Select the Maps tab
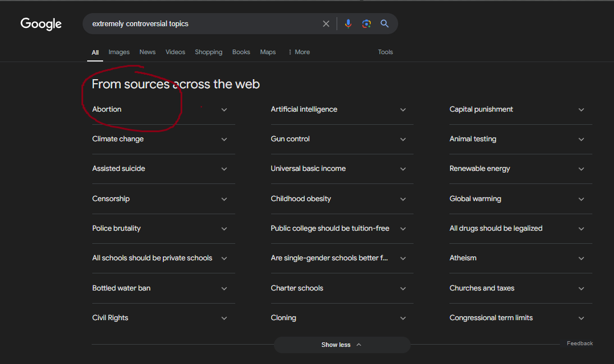Viewport: 614px width, 364px height. pyautogui.click(x=268, y=52)
